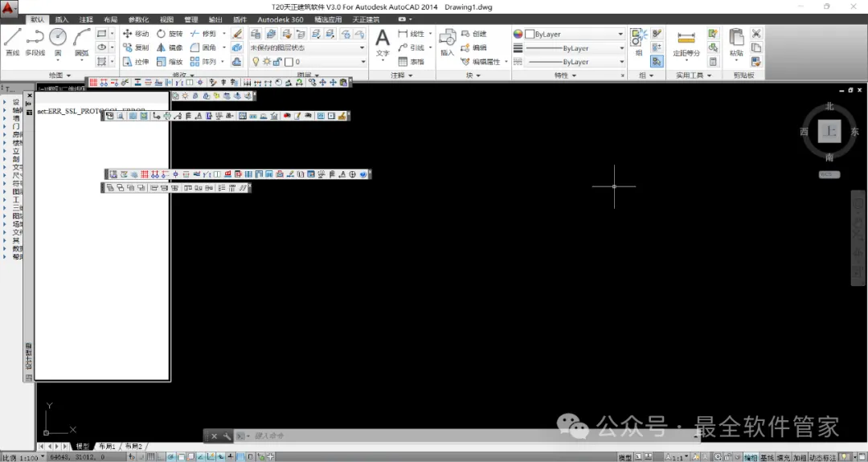Toggle the layer sun freeze icon
The width and height of the screenshot is (868, 462).
[266, 62]
